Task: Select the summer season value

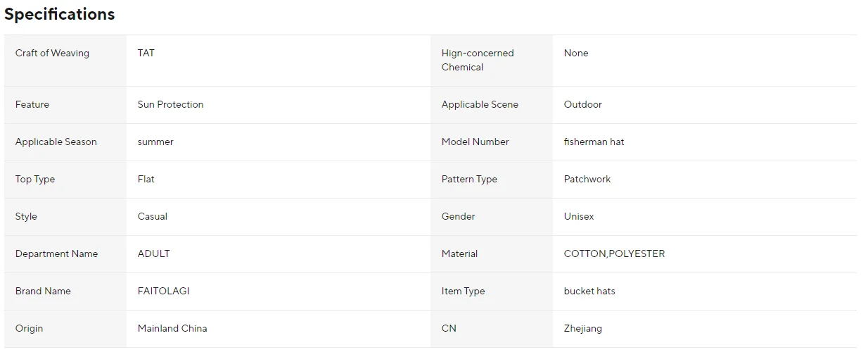Action: point(155,142)
